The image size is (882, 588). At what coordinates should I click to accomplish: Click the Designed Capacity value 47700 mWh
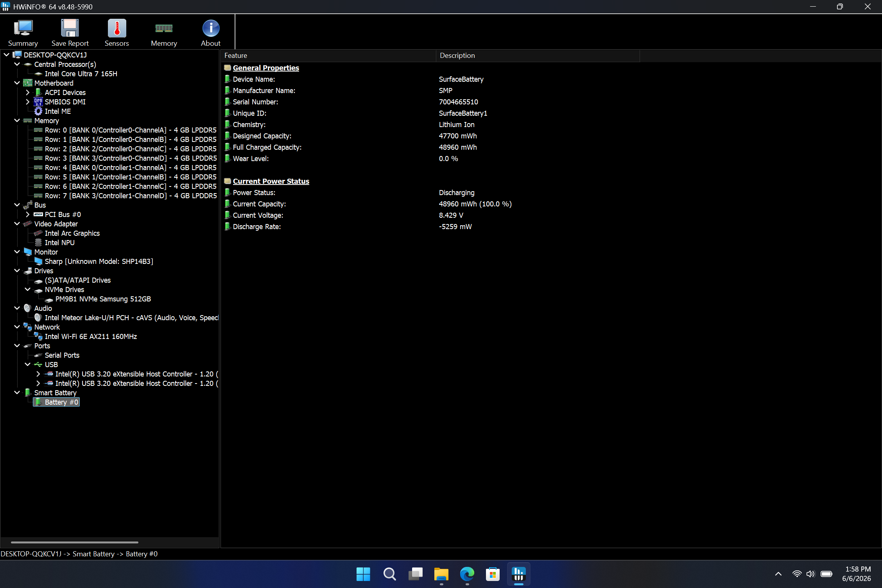point(458,136)
